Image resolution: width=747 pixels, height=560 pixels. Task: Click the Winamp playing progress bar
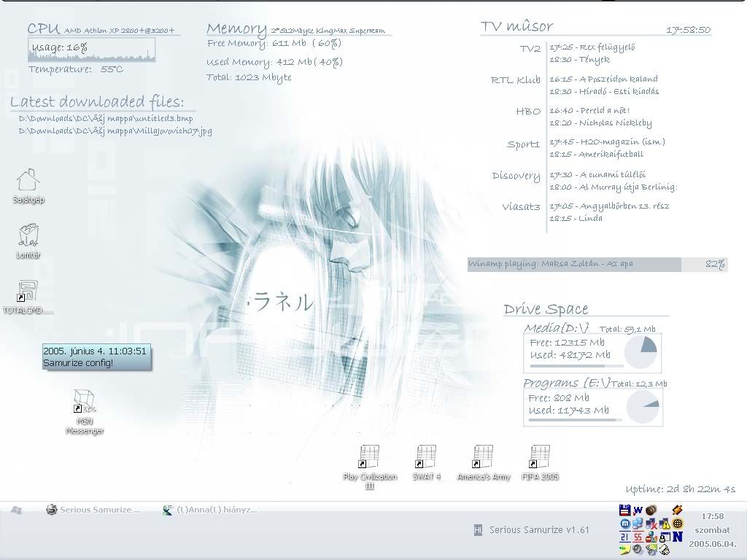pyautogui.click(x=574, y=264)
